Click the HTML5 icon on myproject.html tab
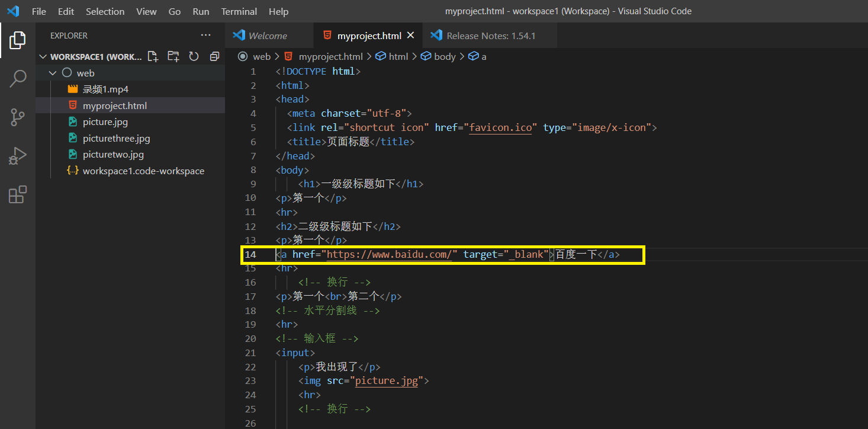Image resolution: width=868 pixels, height=429 pixels. click(327, 36)
